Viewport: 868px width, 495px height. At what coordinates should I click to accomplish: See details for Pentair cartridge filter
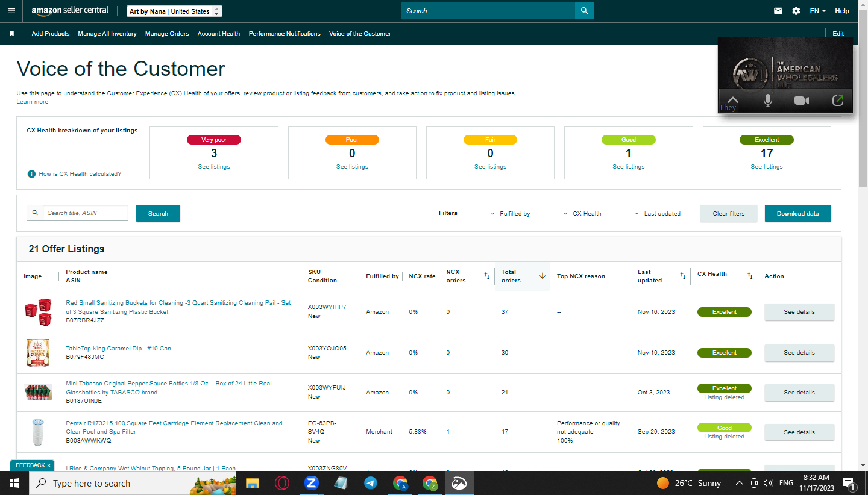point(799,432)
